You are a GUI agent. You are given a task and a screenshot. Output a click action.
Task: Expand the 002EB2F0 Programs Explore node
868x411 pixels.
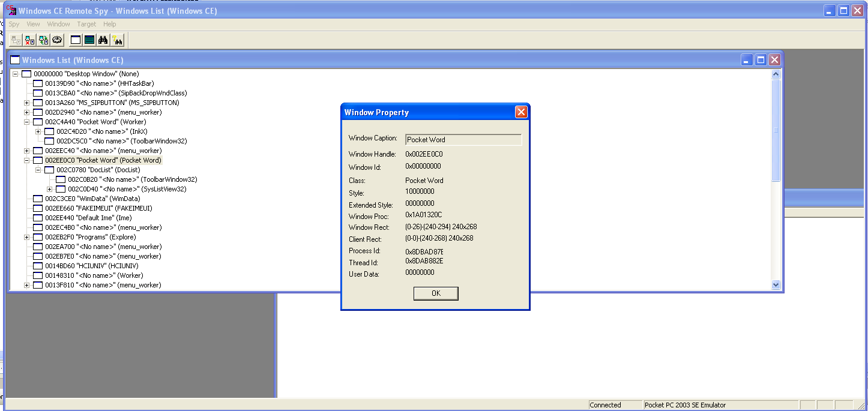[26, 237]
